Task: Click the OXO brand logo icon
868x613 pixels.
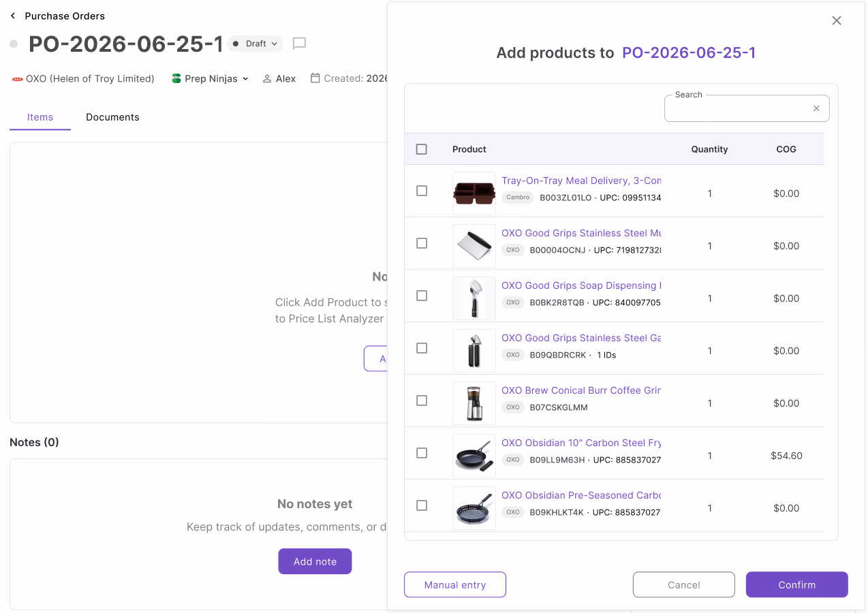Action: [18, 79]
